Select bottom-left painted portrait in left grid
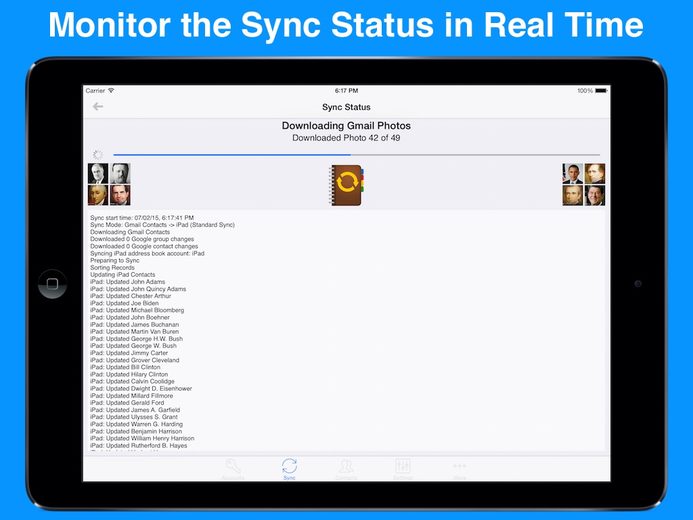This screenshot has width=693, height=520. (x=98, y=195)
